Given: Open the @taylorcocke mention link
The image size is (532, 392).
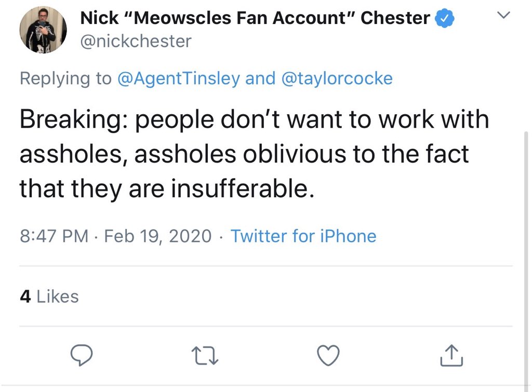Looking at the screenshot, I should [x=337, y=78].
